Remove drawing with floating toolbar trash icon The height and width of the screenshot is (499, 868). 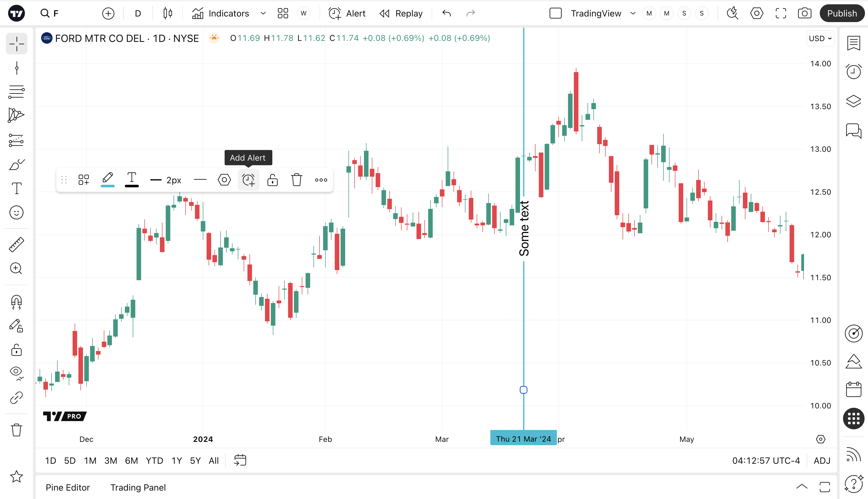tap(296, 180)
